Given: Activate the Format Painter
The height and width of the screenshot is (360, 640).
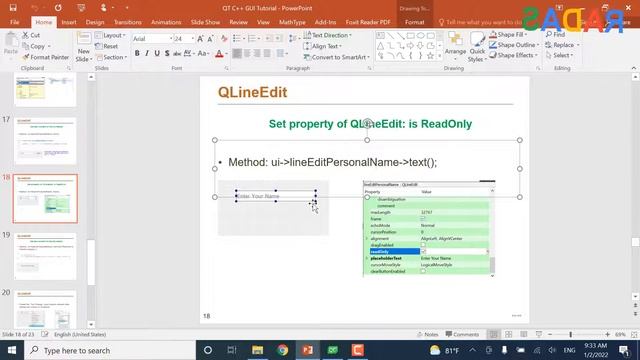Looking at the screenshot, I should [46, 57].
